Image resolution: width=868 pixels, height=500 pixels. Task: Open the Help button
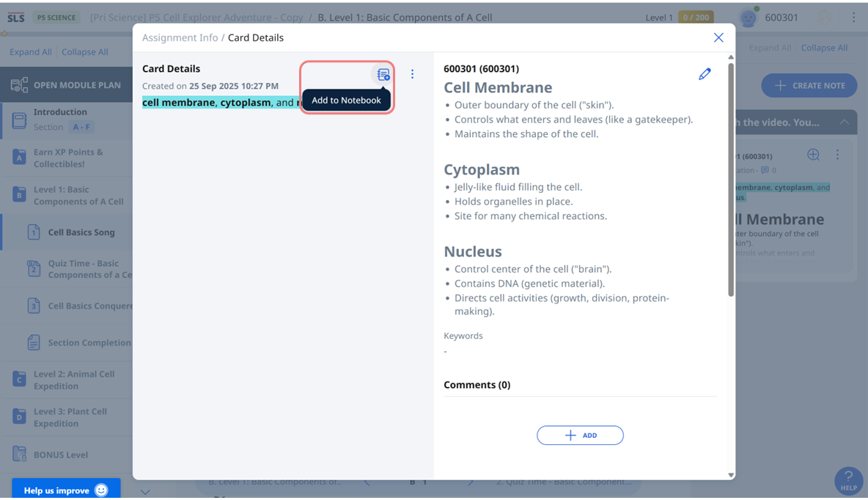click(848, 480)
